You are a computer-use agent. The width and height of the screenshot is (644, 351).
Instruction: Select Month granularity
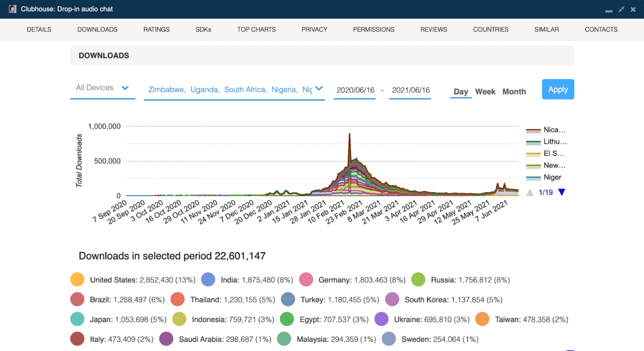click(x=514, y=92)
